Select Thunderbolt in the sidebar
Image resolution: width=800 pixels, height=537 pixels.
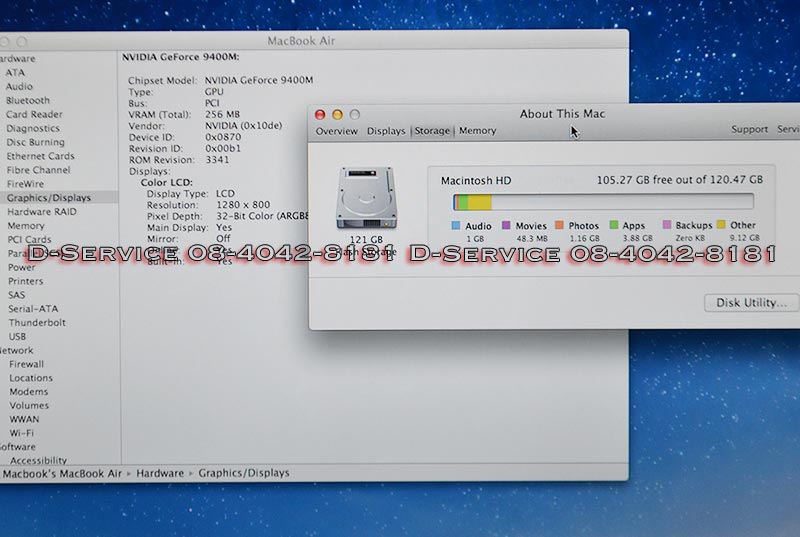click(x=37, y=322)
